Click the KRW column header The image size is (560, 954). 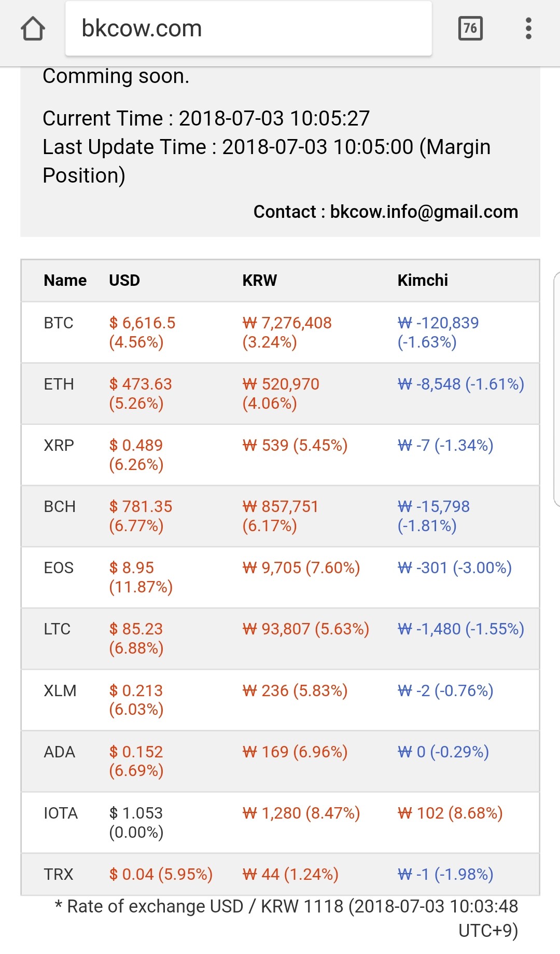tap(259, 281)
